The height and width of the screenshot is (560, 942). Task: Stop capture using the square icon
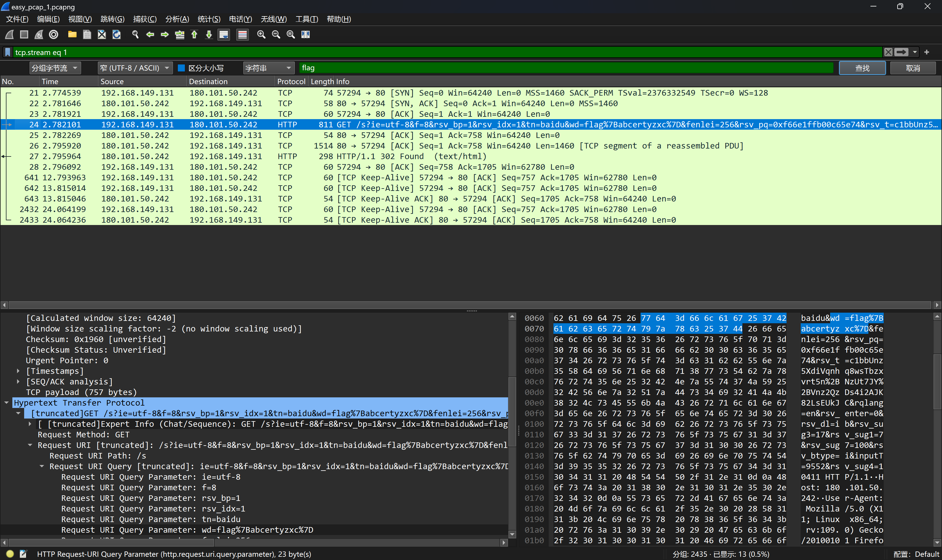coord(24,34)
